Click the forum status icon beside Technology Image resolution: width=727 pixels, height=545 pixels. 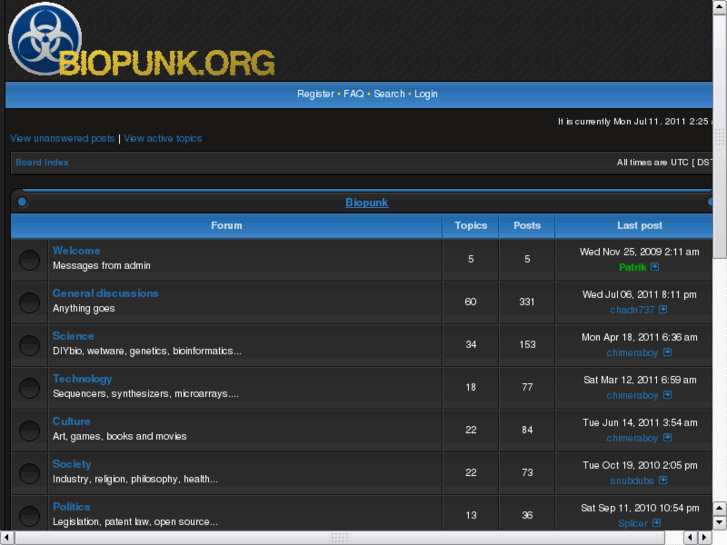pyautogui.click(x=29, y=388)
